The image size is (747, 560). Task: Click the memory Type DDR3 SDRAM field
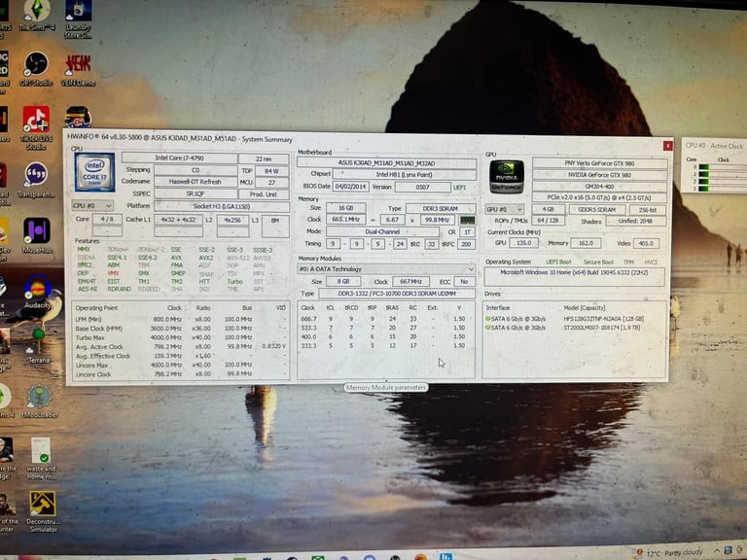point(441,209)
